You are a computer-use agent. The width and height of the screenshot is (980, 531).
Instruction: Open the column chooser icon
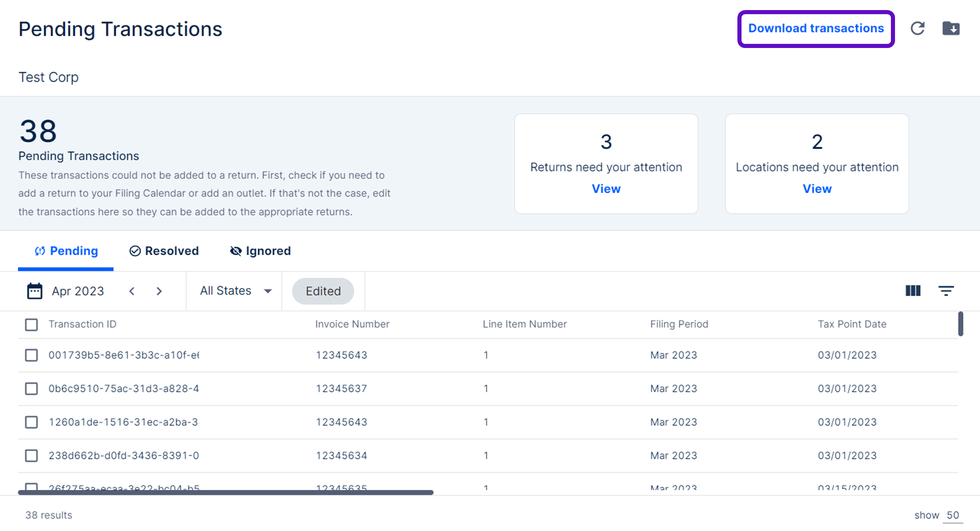[913, 291]
